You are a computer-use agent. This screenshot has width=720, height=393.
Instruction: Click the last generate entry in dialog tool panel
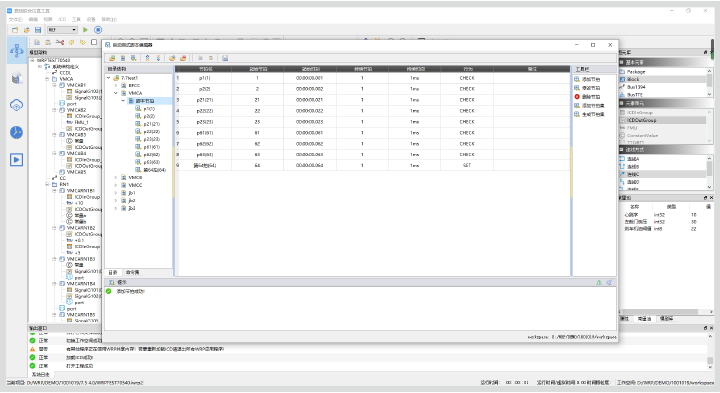pyautogui.click(x=590, y=114)
